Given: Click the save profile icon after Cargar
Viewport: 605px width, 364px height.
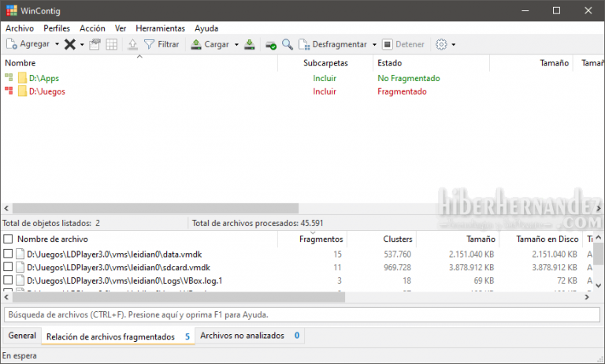Looking at the screenshot, I should (x=250, y=44).
